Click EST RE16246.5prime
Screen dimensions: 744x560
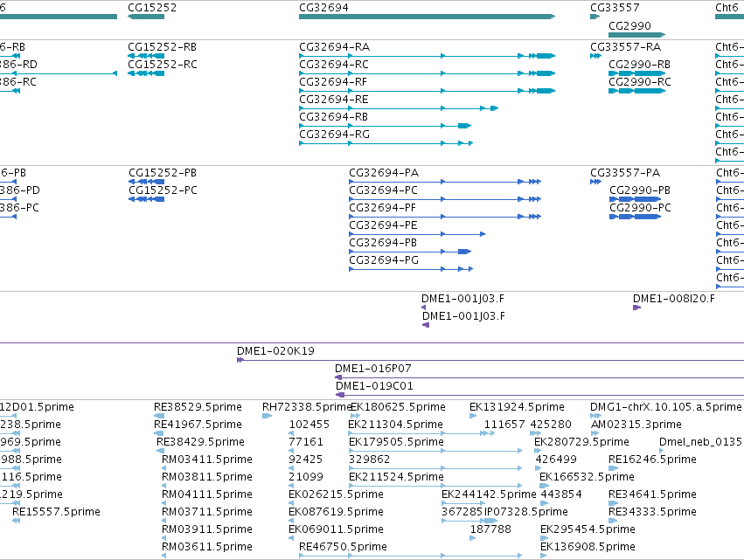pyautogui.click(x=652, y=460)
